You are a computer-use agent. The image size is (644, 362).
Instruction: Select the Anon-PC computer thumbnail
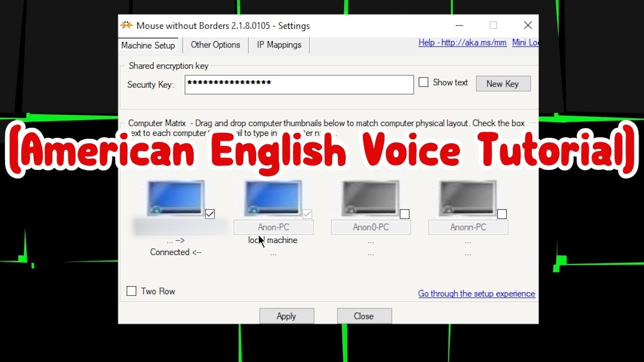click(x=273, y=199)
